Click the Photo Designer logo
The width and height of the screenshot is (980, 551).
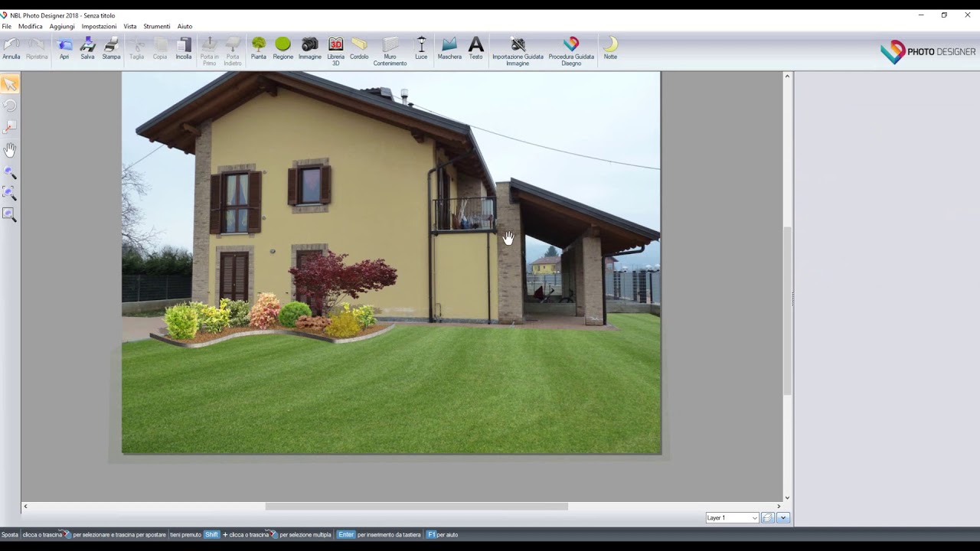[x=928, y=52]
